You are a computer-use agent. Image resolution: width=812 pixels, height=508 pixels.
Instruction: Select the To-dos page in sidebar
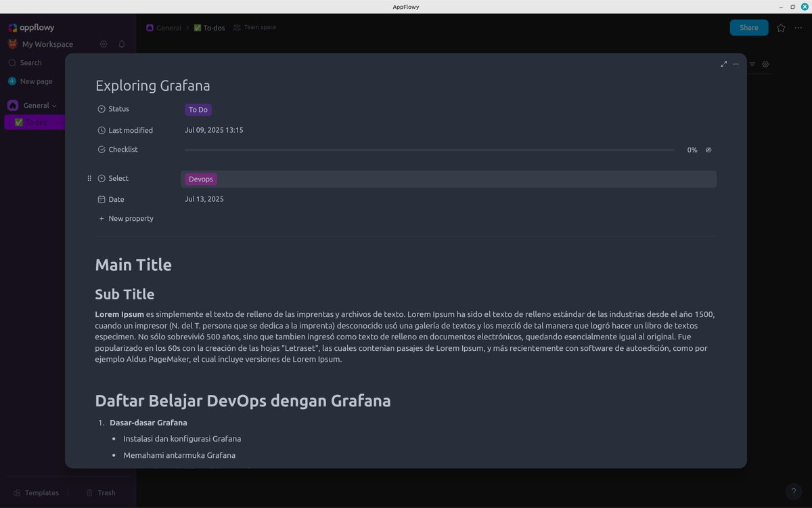click(x=35, y=123)
